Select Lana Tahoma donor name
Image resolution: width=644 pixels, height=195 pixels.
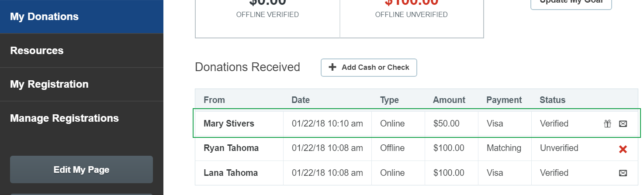coord(231,173)
